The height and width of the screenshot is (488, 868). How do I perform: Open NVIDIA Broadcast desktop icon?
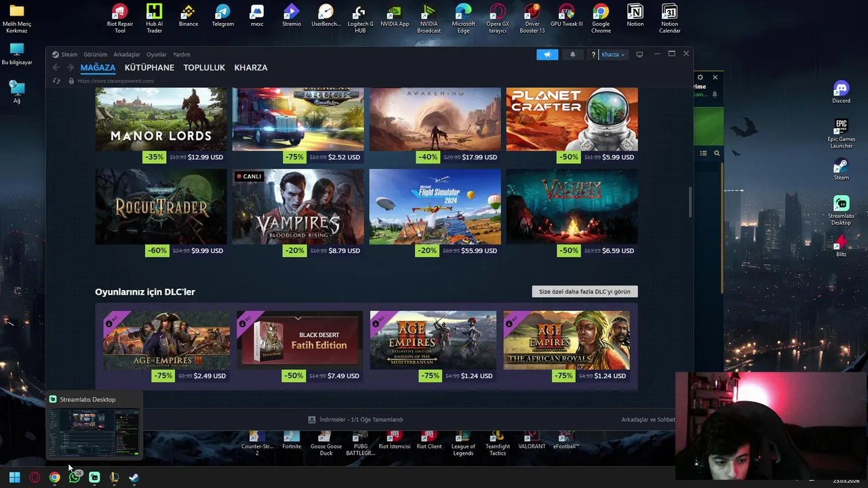point(429,18)
